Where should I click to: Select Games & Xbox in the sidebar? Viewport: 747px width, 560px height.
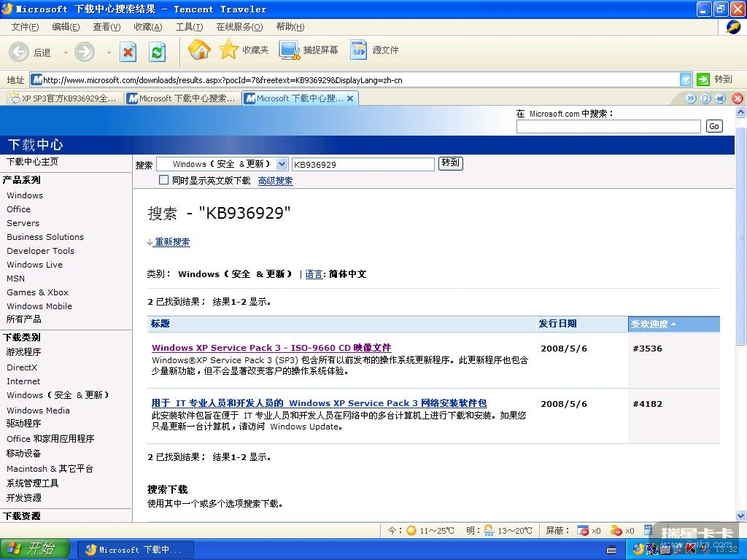[x=38, y=292]
